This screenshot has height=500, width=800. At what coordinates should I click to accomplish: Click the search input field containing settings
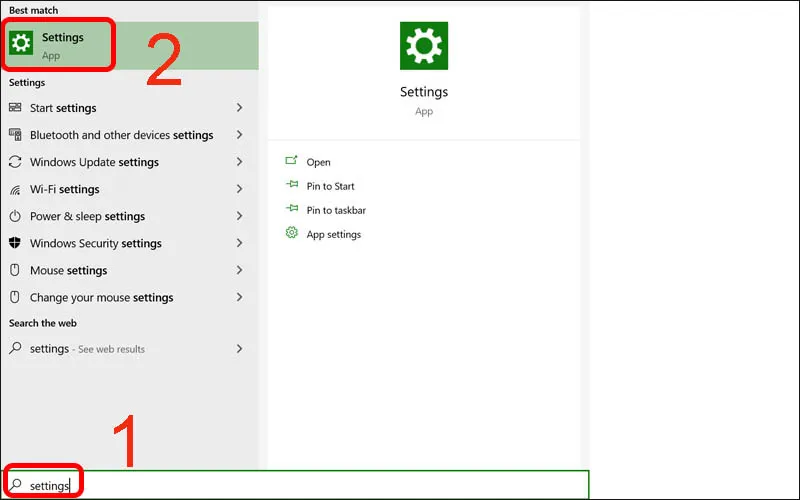tap(295, 485)
